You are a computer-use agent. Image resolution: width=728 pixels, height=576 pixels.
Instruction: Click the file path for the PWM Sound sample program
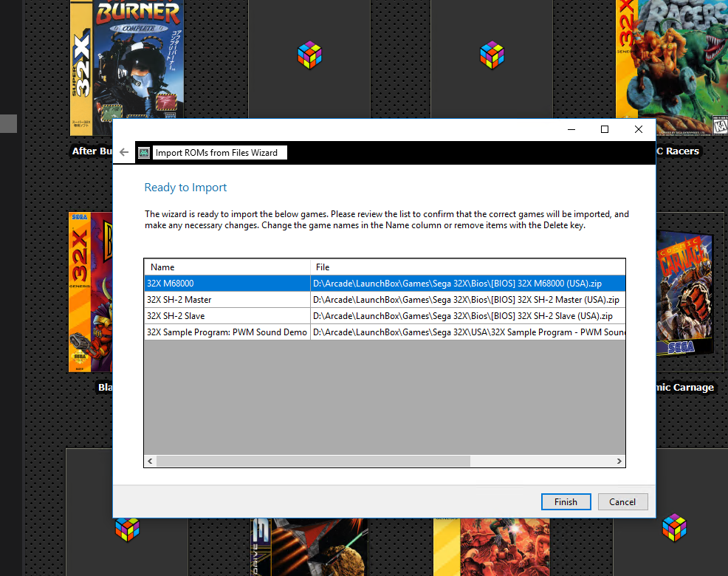pos(468,332)
